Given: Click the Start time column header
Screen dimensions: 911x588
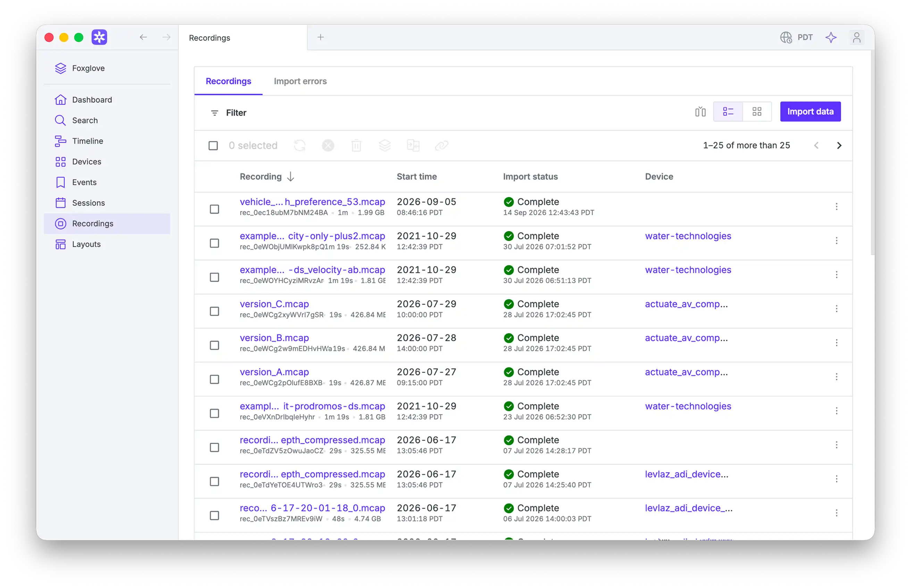Looking at the screenshot, I should 417,176.
